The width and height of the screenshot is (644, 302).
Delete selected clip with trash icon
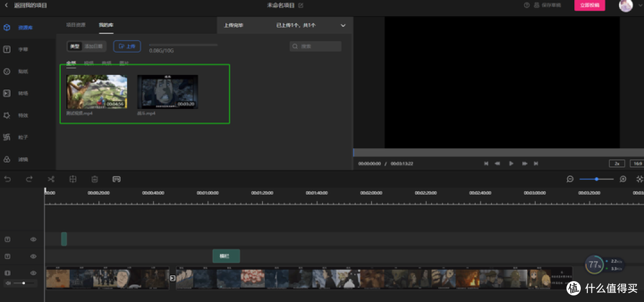pos(94,179)
